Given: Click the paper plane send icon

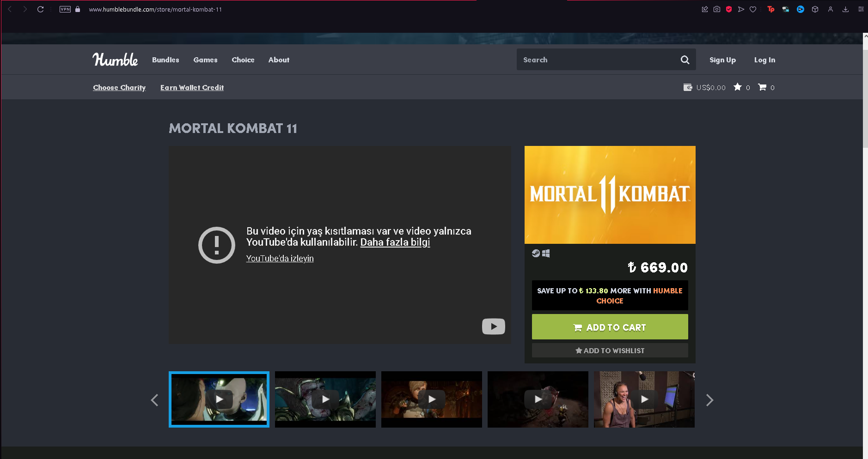Looking at the screenshot, I should pyautogui.click(x=741, y=9).
